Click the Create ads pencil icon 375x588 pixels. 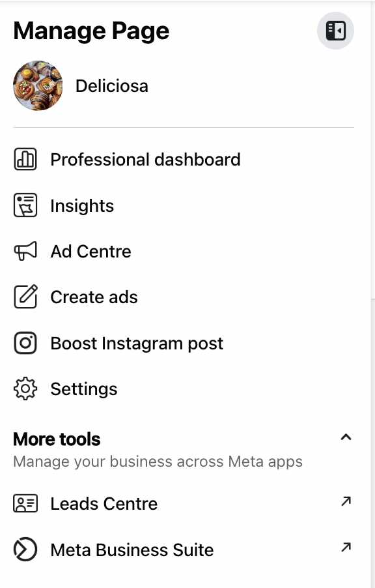pyautogui.click(x=25, y=297)
